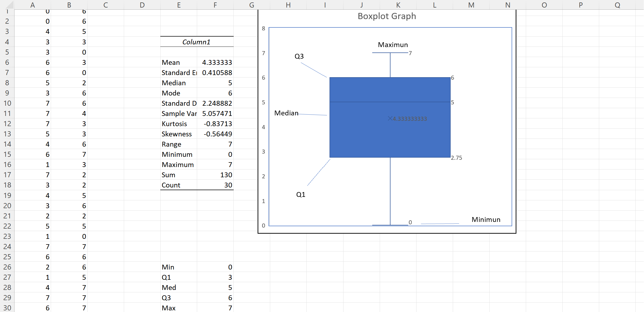Click the Maximun label above the whisker

coord(393,45)
